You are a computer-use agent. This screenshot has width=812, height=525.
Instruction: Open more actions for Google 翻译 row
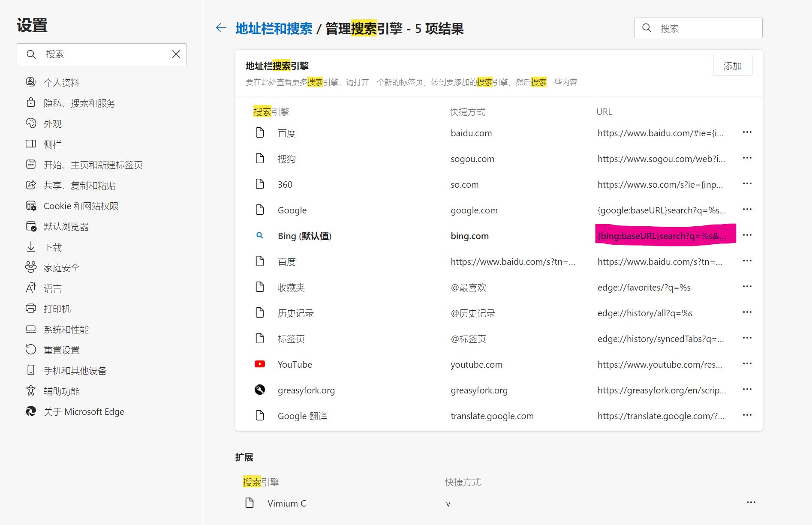pos(747,415)
